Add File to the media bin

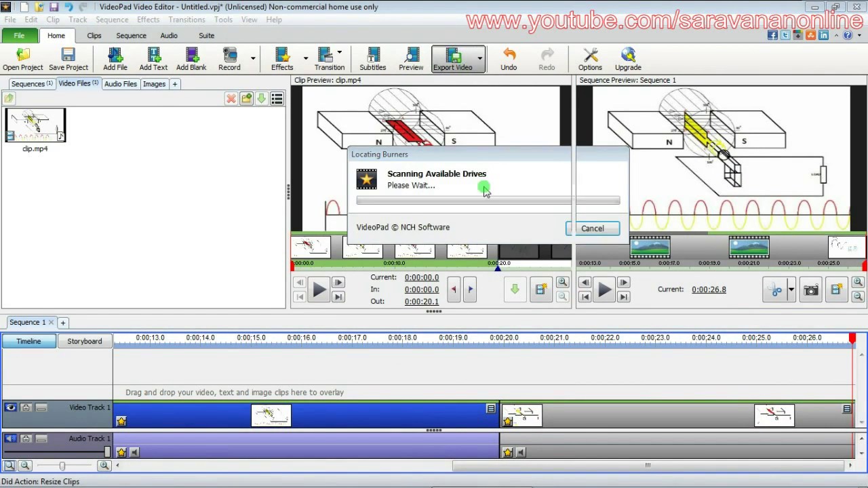click(115, 60)
